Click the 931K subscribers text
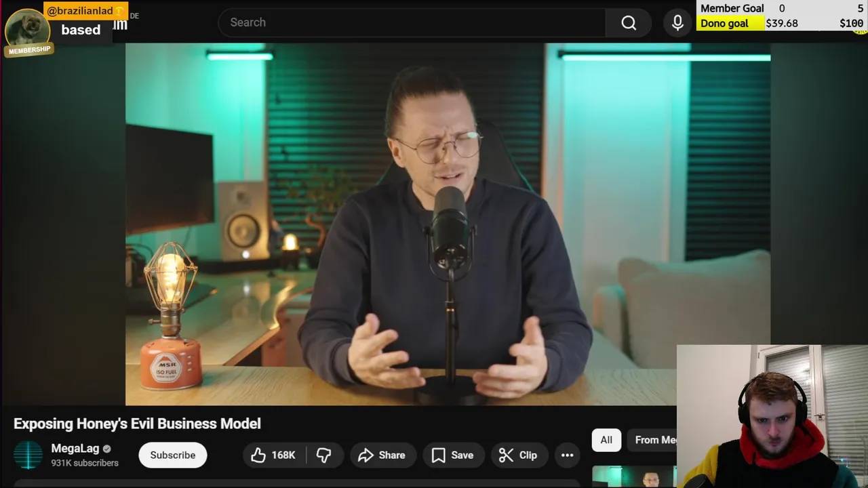Screen dimensions: 868x488 [85, 463]
